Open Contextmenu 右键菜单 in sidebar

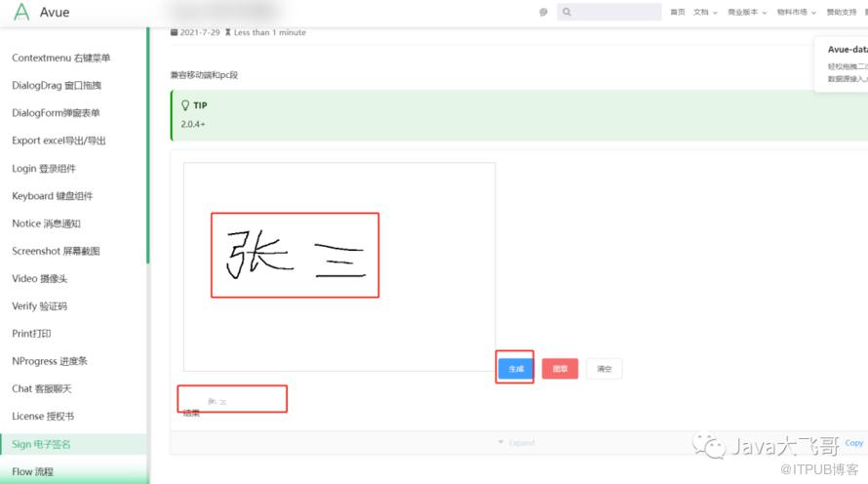pos(60,58)
